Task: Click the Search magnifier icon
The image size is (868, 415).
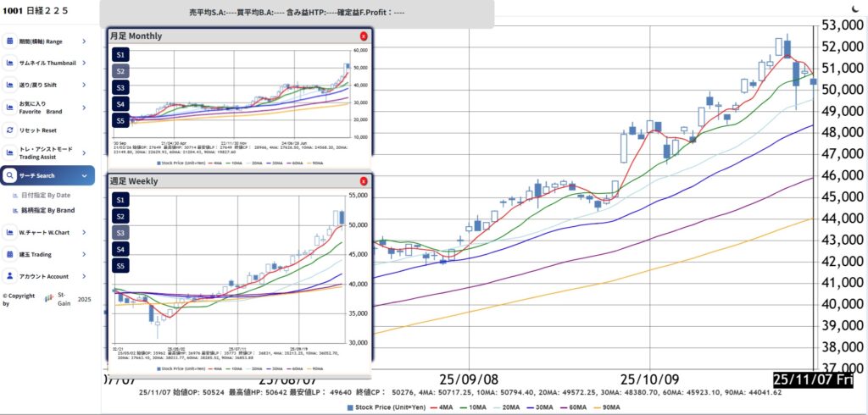Action: pos(9,175)
